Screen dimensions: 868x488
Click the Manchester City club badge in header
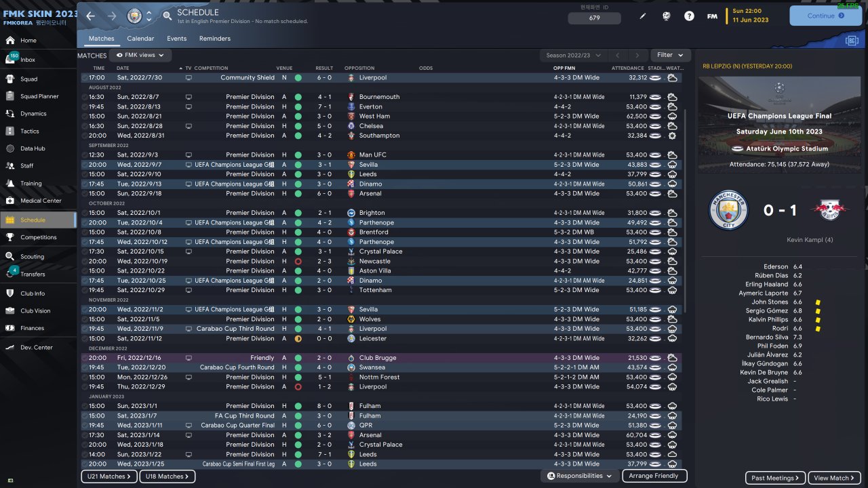(x=136, y=16)
